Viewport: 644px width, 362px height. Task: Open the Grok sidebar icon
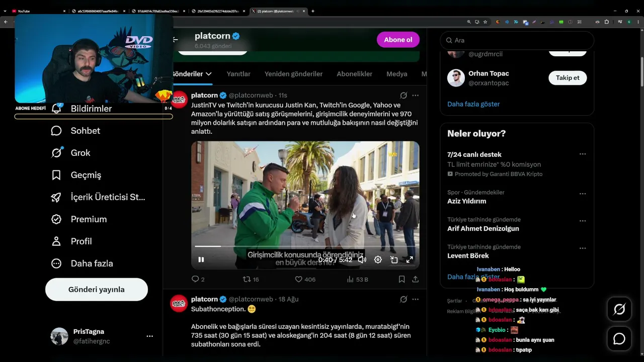pyautogui.click(x=56, y=153)
